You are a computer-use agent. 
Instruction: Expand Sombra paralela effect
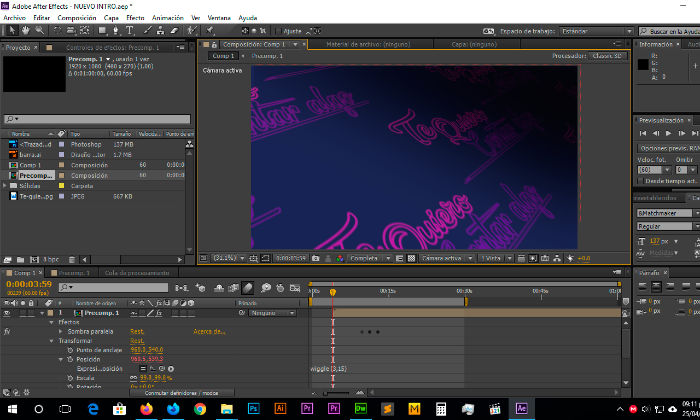click(x=61, y=332)
